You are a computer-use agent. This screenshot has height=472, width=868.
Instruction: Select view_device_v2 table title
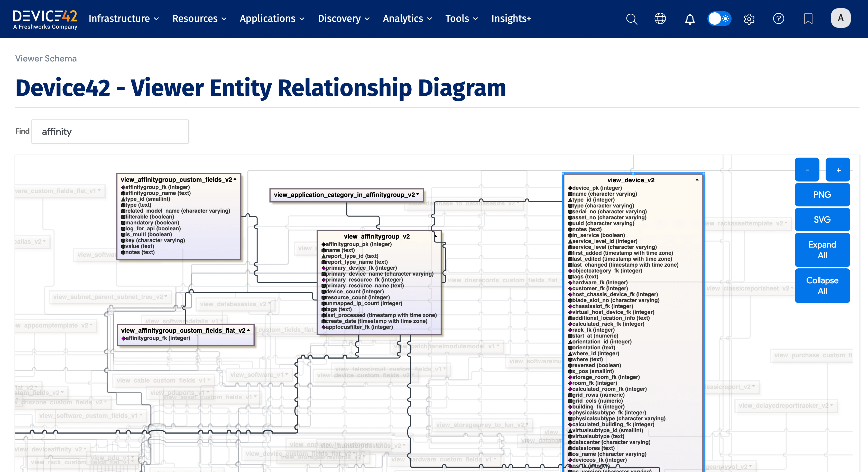(x=631, y=180)
